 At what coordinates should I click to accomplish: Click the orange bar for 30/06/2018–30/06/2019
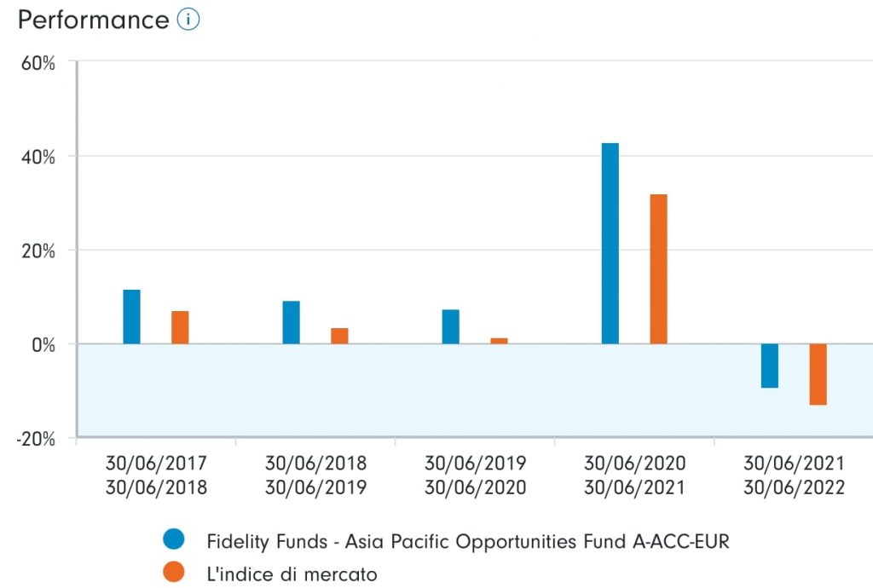click(x=339, y=336)
